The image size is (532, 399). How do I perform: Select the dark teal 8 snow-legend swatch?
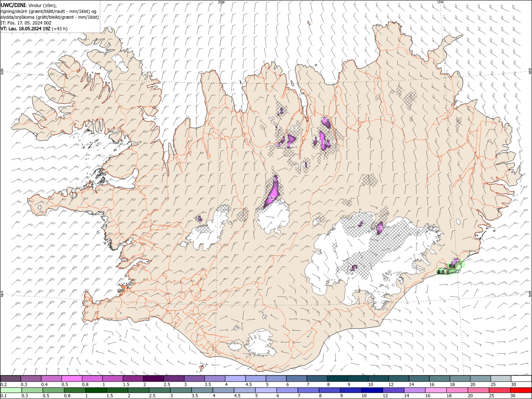tap(337, 379)
